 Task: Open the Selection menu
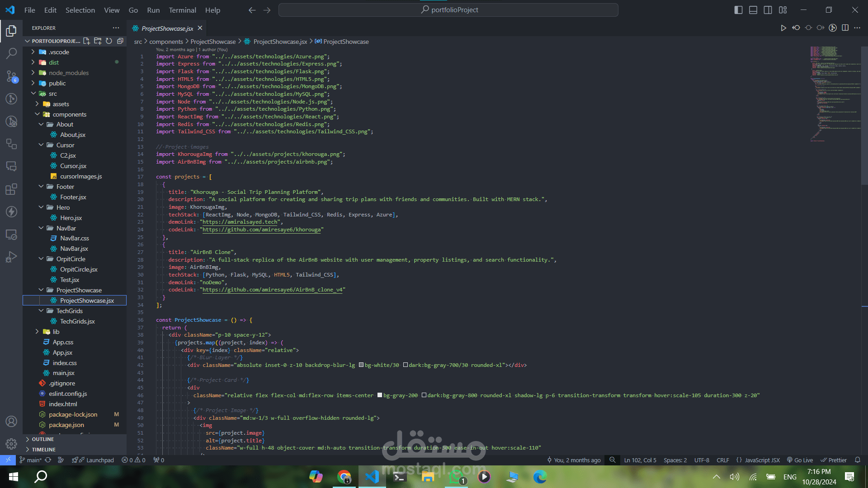(80, 10)
